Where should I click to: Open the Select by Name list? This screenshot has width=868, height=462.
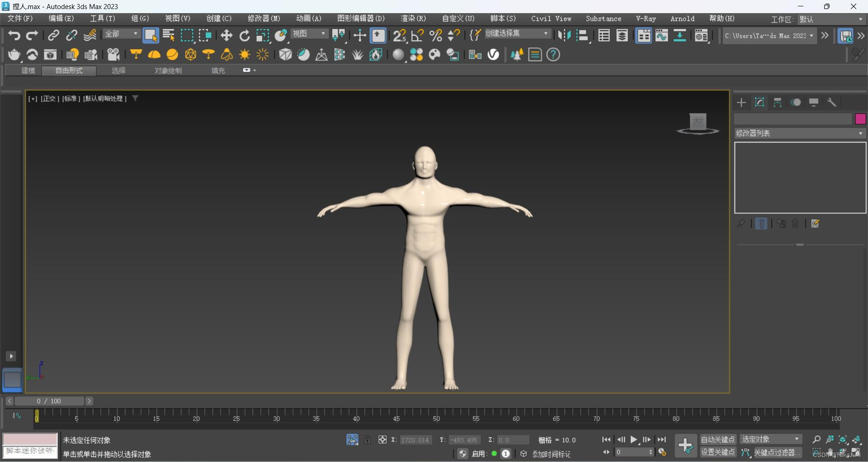pos(169,35)
